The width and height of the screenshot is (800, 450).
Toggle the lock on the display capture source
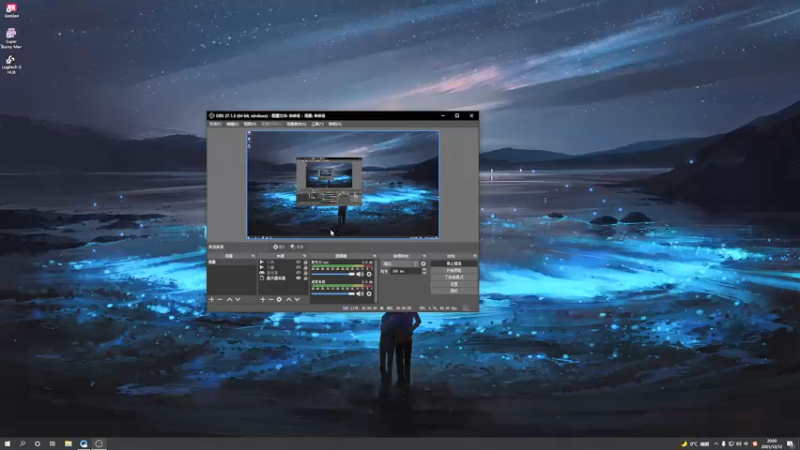tap(306, 279)
